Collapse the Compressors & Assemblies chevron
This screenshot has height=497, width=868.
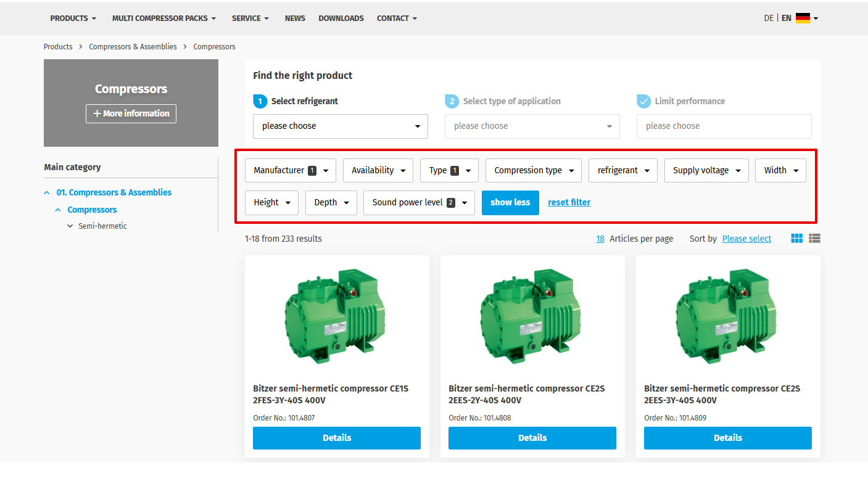click(47, 193)
